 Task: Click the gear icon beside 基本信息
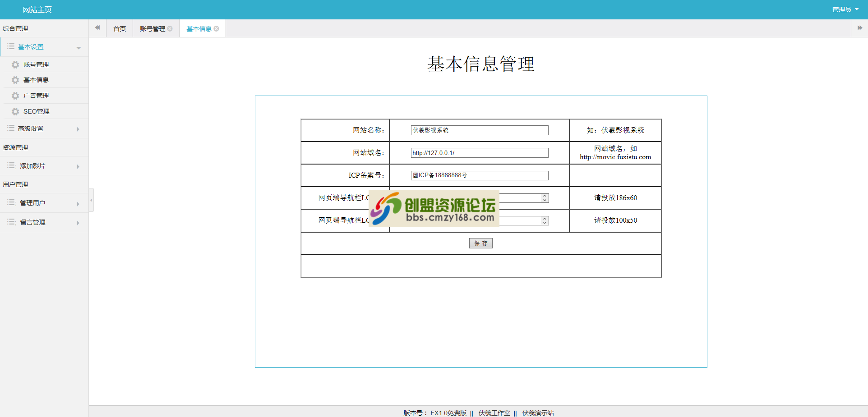[15, 80]
